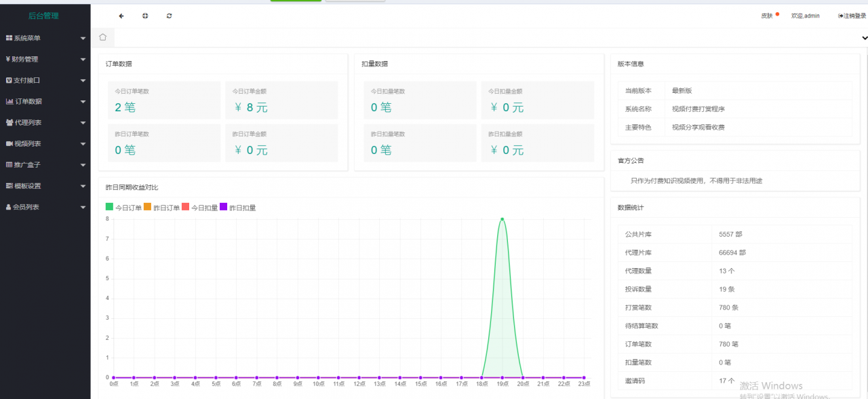Click the ¥ icon beside 财务管理

[x=7, y=59]
